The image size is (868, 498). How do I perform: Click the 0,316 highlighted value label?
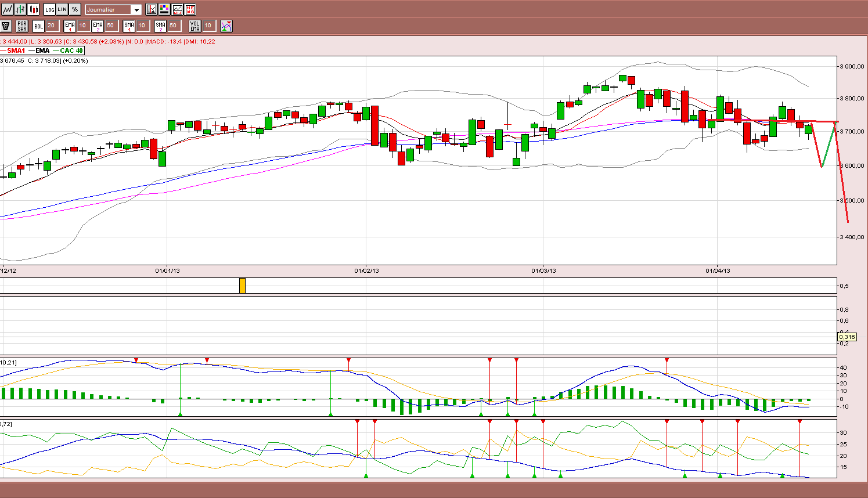[847, 337]
